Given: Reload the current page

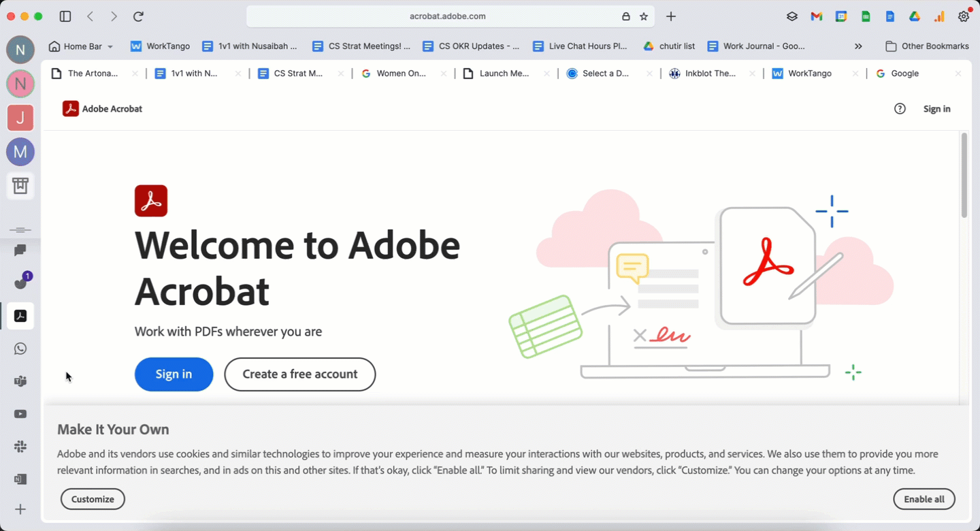Looking at the screenshot, I should 138,16.
